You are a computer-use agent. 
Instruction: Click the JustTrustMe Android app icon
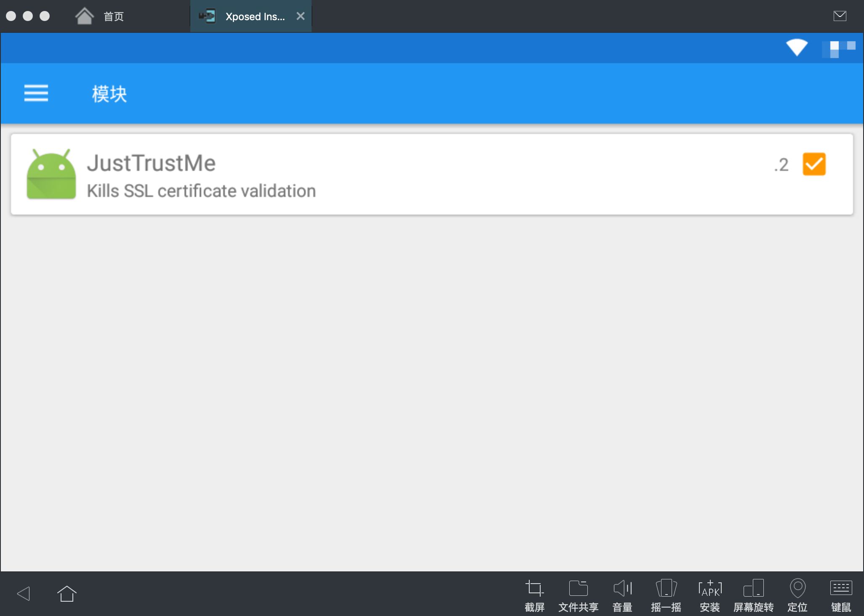(x=51, y=174)
